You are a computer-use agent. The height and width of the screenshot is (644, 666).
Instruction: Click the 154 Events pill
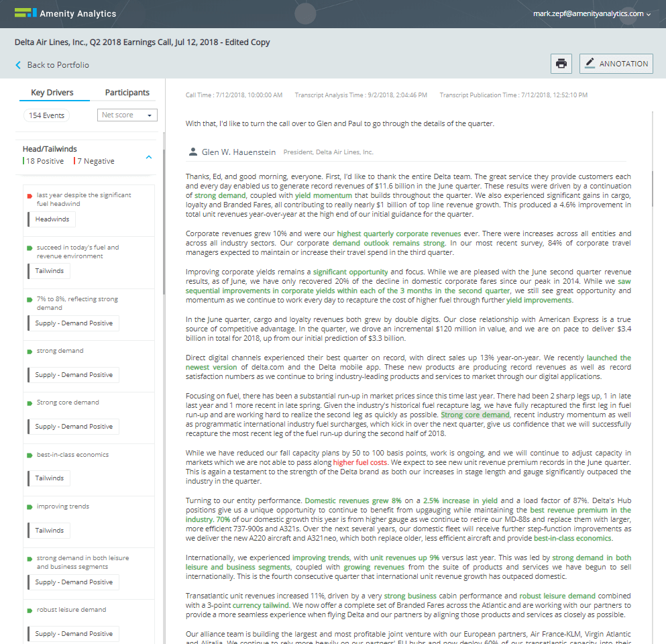[x=46, y=115]
